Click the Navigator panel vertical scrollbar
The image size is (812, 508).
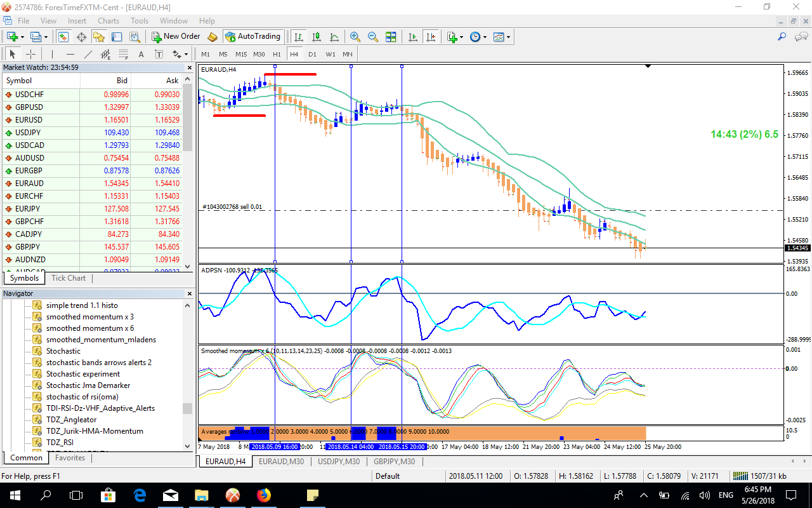187,408
